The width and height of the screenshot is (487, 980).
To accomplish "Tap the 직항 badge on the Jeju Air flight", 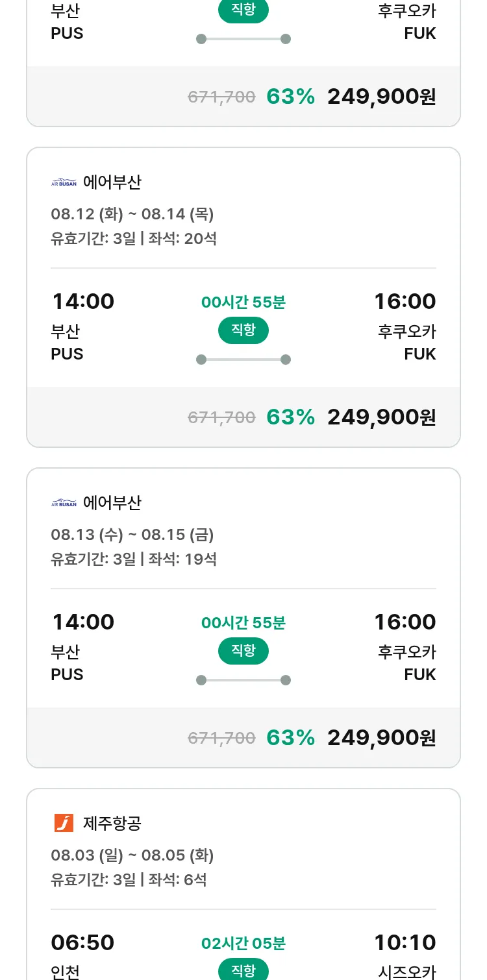I will [243, 970].
